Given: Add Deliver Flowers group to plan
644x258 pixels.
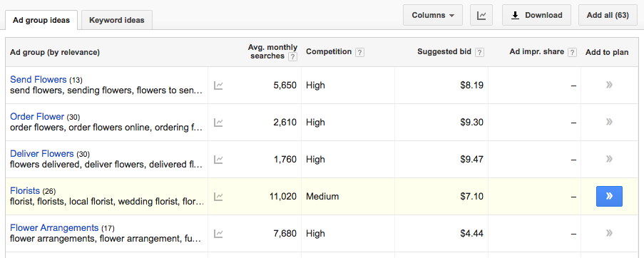Looking at the screenshot, I should tap(609, 159).
